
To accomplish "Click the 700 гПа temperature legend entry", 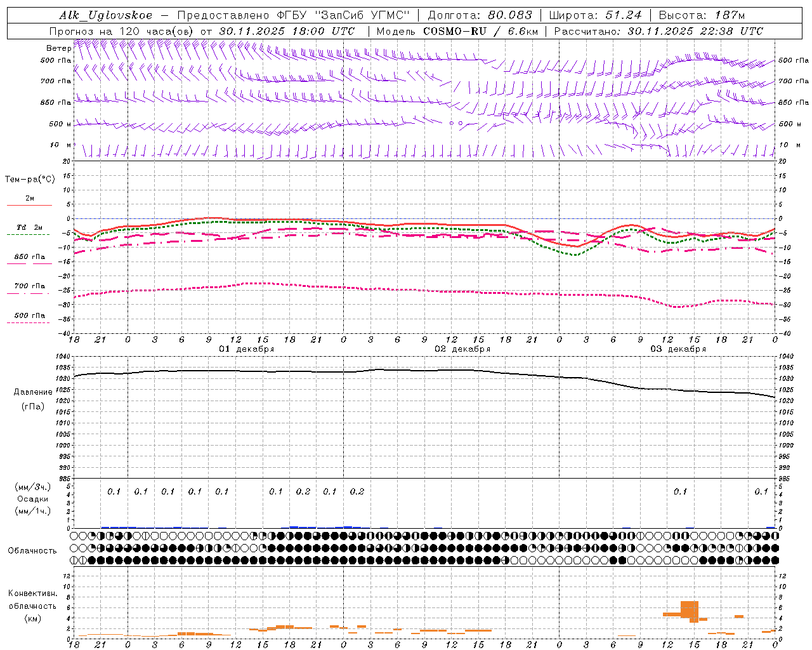I will [x=29, y=286].
